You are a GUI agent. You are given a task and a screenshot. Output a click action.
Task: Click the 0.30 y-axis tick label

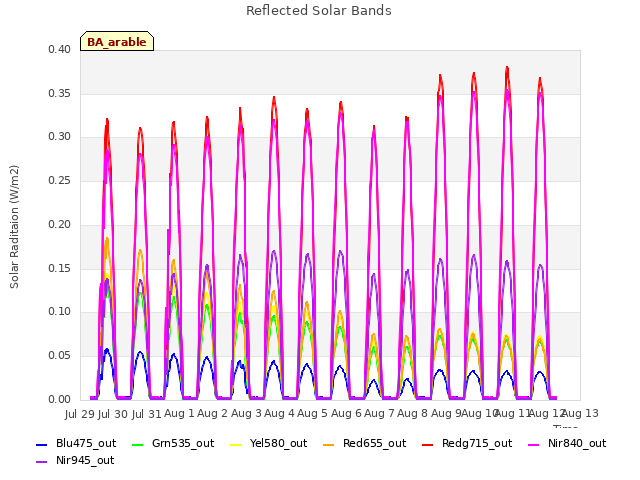pos(59,137)
